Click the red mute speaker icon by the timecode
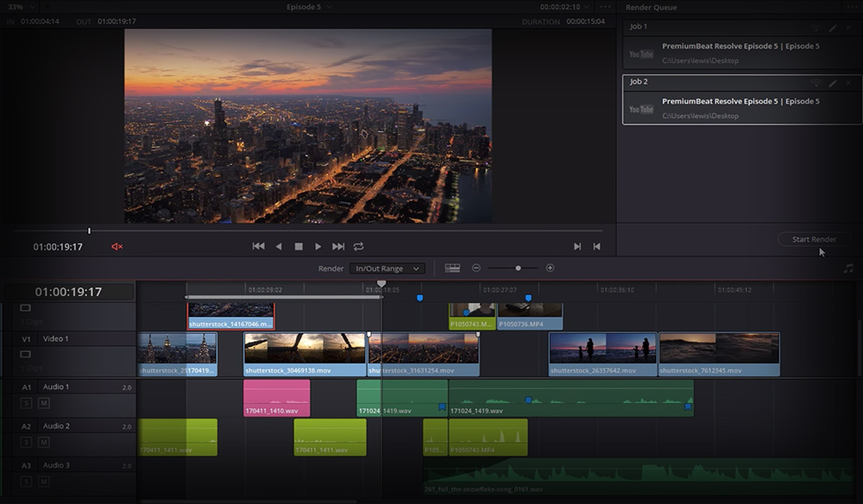This screenshot has width=863, height=504. click(117, 246)
